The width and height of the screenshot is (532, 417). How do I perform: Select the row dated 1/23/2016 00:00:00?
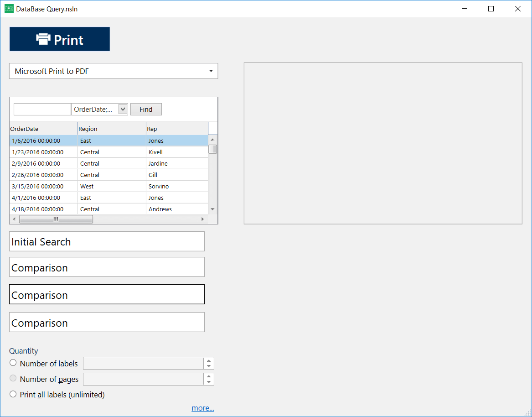point(108,152)
